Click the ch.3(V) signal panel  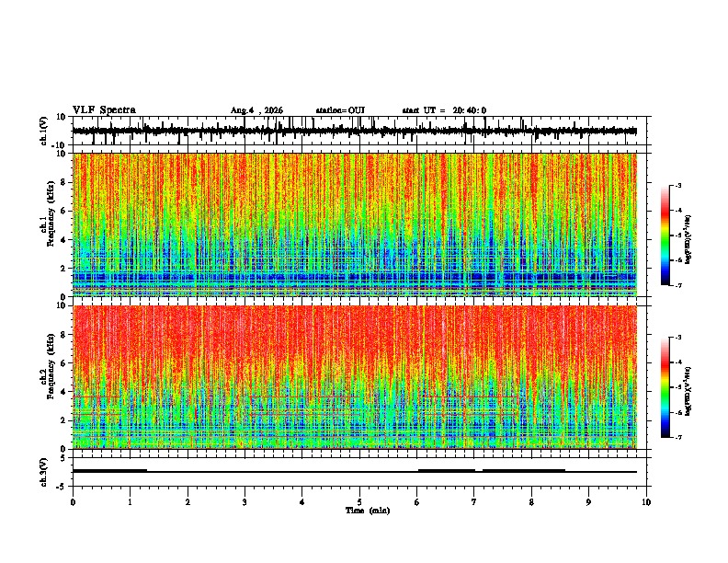coord(359,472)
